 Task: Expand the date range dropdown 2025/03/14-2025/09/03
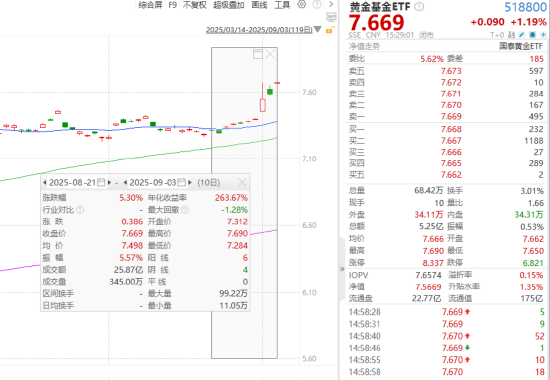tap(317, 29)
